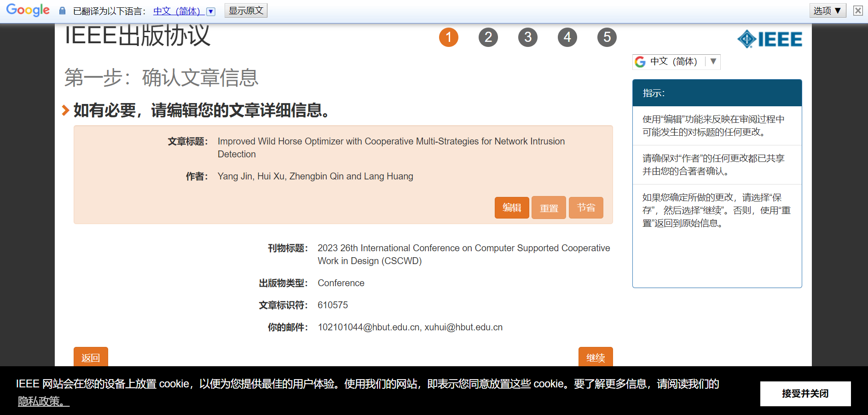Click the 出版物类型 field label
Screen dimensions: 868x415
(284, 283)
